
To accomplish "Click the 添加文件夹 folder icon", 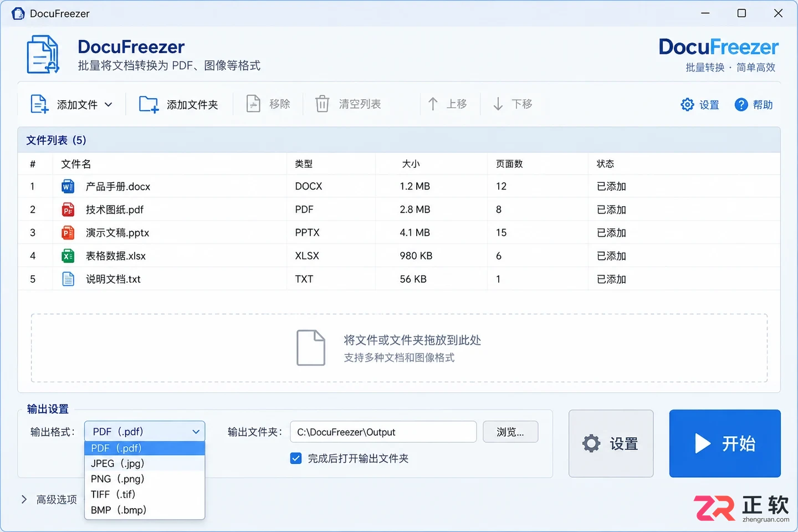I will coord(149,104).
